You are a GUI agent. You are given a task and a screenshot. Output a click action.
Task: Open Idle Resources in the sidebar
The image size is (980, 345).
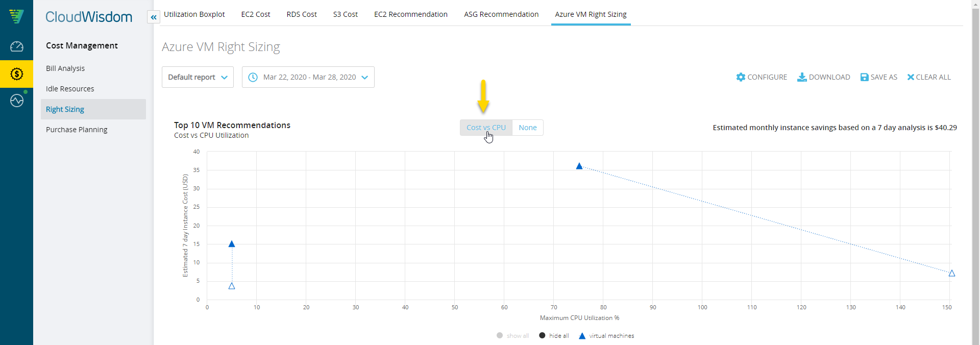pyautogui.click(x=70, y=89)
